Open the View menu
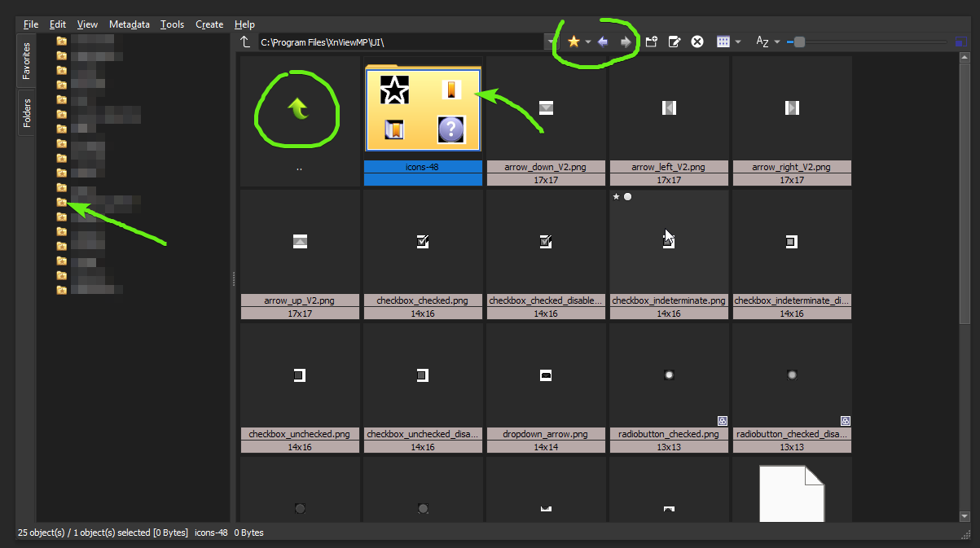This screenshot has height=548, width=980. point(87,24)
